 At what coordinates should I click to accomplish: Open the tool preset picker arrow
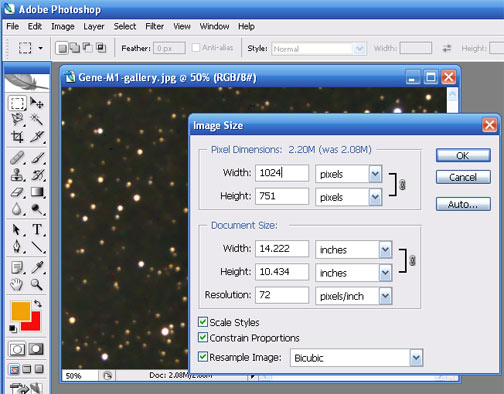click(x=41, y=48)
